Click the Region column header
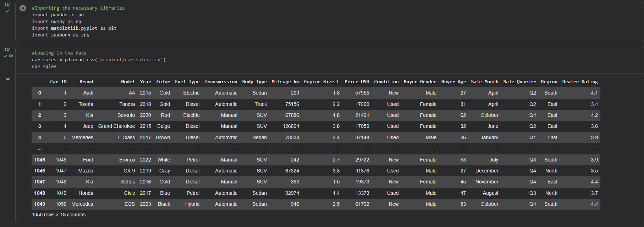This screenshot has height=227, width=644. (x=549, y=82)
